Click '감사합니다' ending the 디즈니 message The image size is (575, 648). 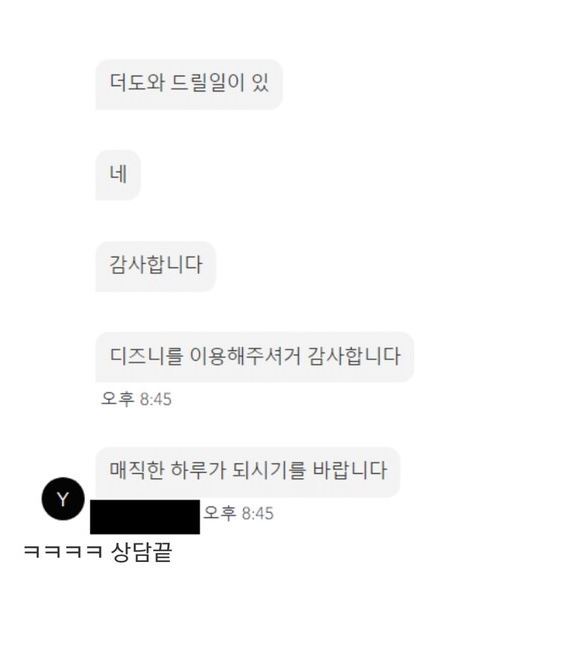pos(354,356)
